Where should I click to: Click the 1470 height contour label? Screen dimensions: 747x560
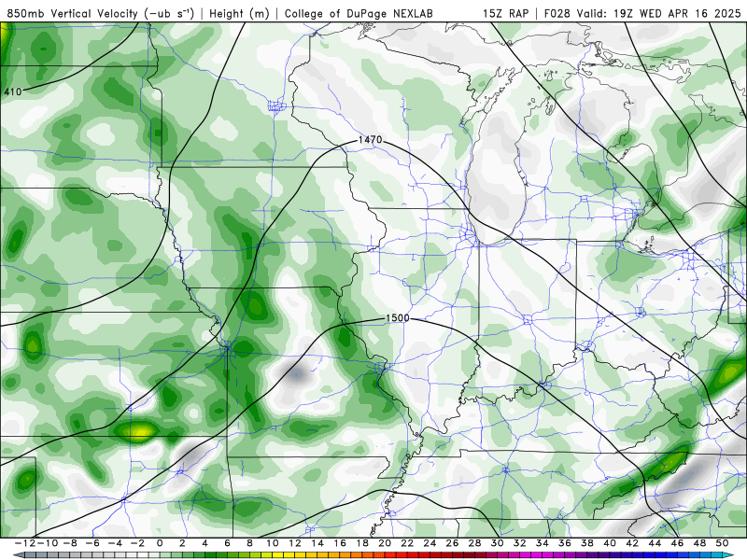pos(370,140)
